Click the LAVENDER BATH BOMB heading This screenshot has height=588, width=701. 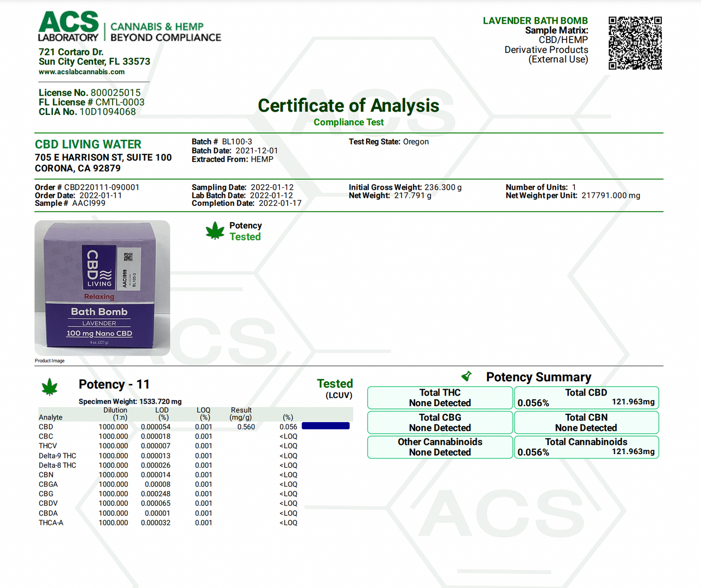[x=535, y=21]
